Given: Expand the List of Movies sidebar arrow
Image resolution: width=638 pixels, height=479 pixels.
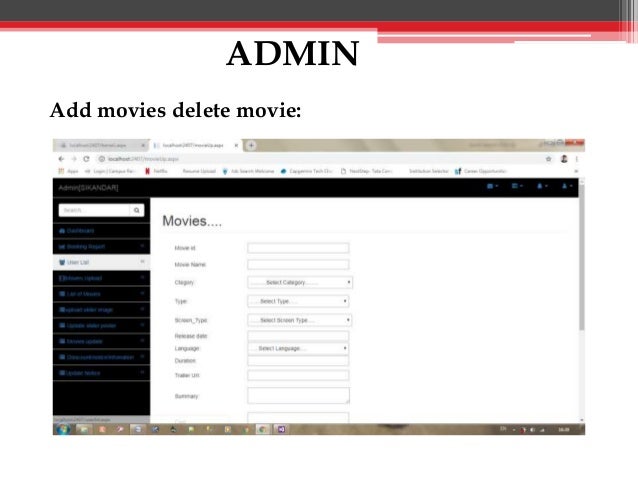Looking at the screenshot, I should [x=142, y=293].
